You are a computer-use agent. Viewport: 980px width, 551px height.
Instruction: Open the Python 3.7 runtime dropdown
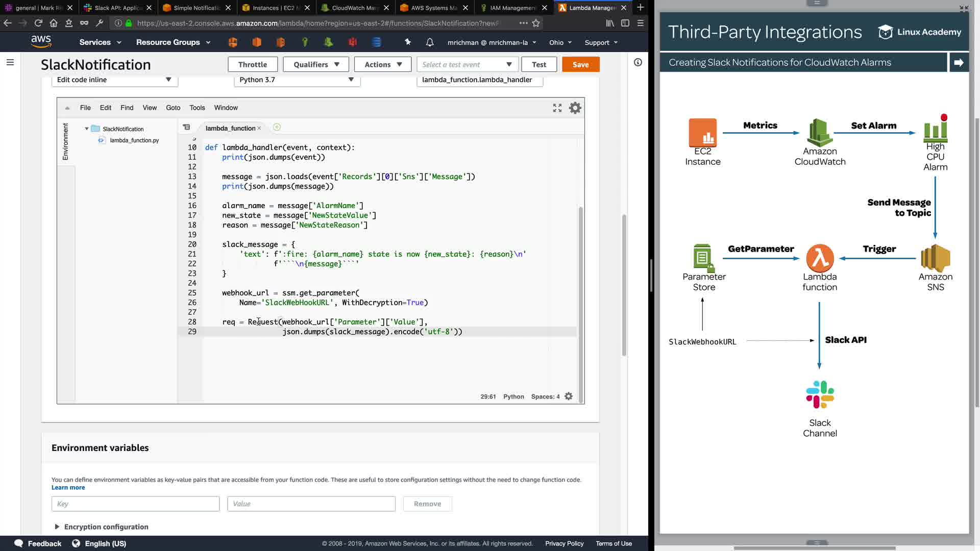[x=297, y=80]
